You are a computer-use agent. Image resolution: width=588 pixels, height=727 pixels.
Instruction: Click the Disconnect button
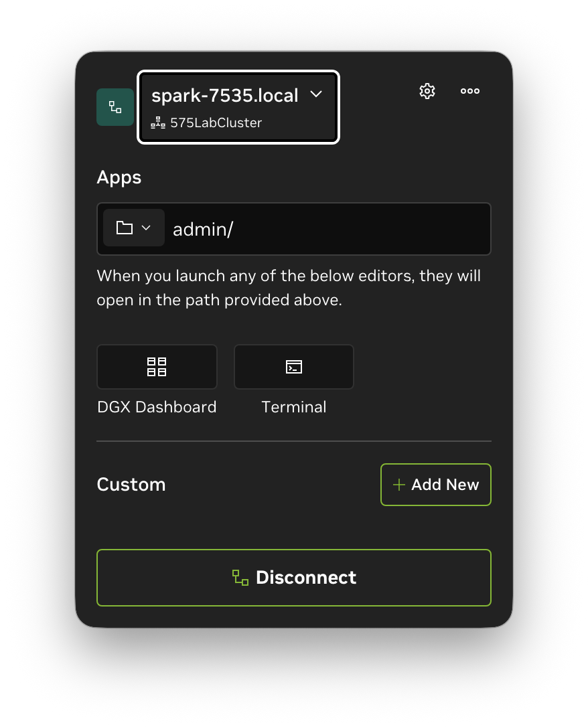coord(294,578)
